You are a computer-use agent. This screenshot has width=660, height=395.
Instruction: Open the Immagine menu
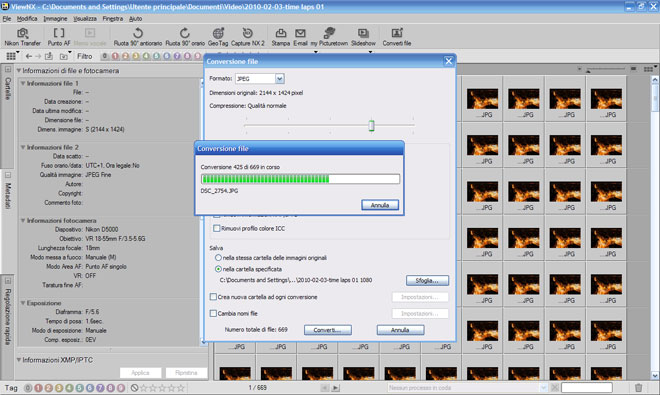tap(55, 19)
